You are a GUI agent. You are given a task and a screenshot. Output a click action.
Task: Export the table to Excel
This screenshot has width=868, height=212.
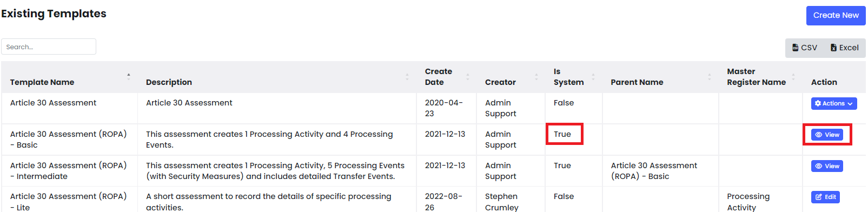pyautogui.click(x=845, y=48)
